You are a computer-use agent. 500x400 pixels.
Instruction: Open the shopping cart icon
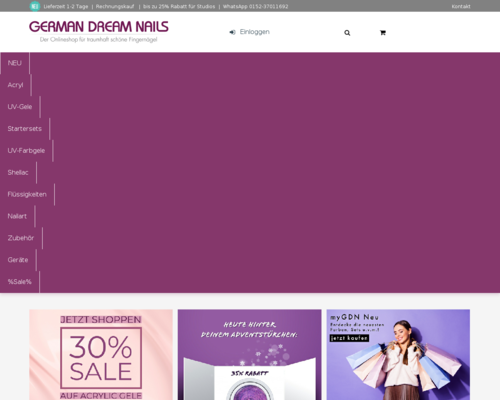(x=383, y=33)
